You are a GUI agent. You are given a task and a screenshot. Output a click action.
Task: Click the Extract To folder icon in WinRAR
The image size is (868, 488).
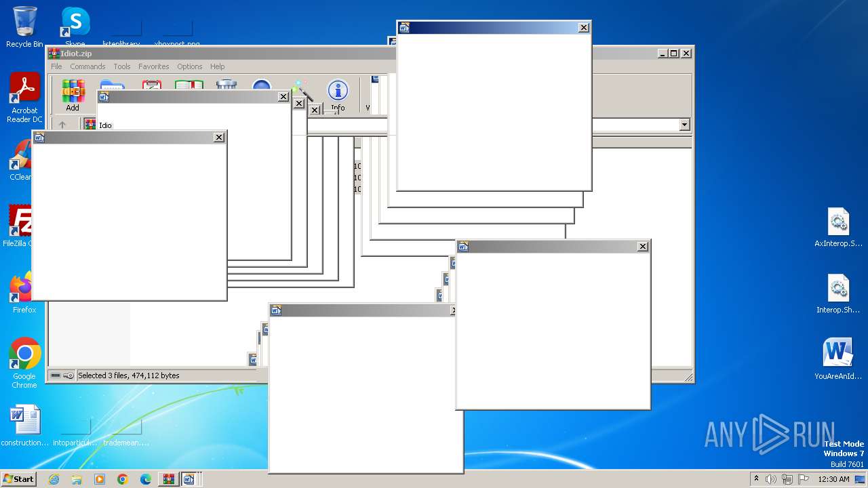click(x=113, y=84)
